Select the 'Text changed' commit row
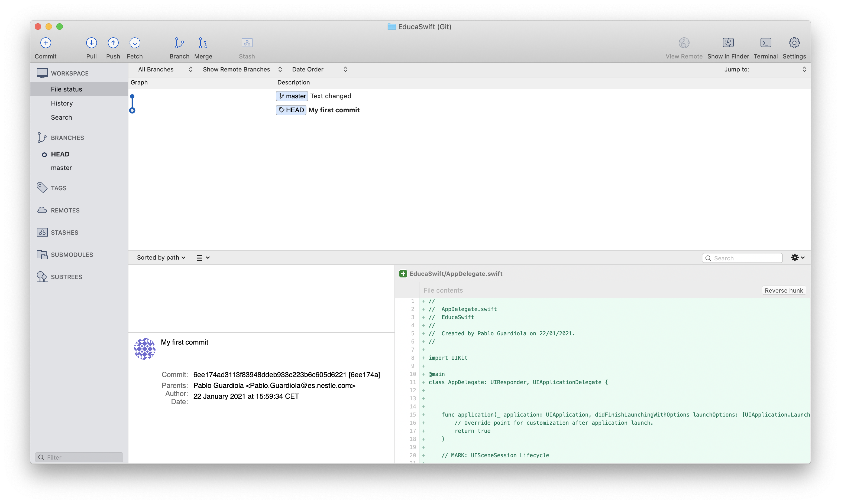This screenshot has width=841, height=504. [469, 96]
